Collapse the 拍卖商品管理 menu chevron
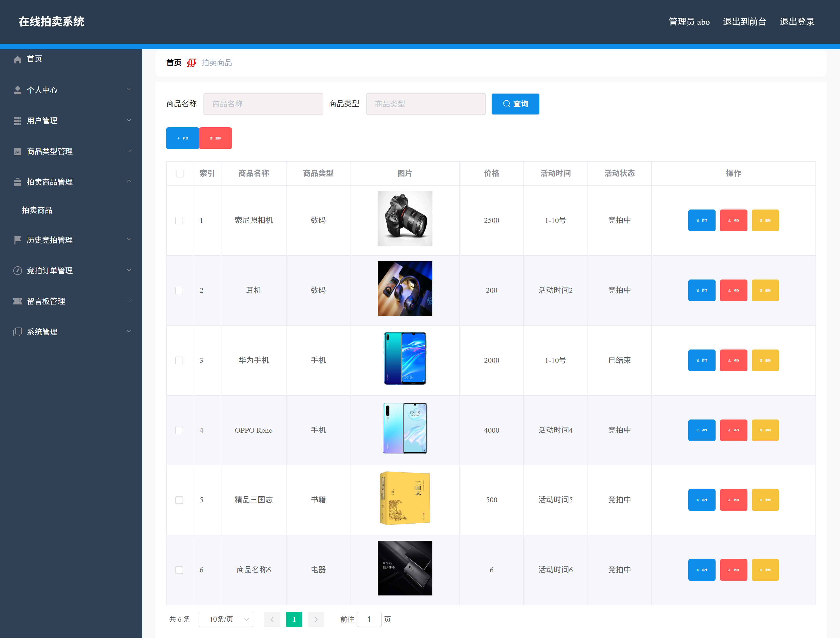Screen dimensions: 840x638 coord(129,181)
